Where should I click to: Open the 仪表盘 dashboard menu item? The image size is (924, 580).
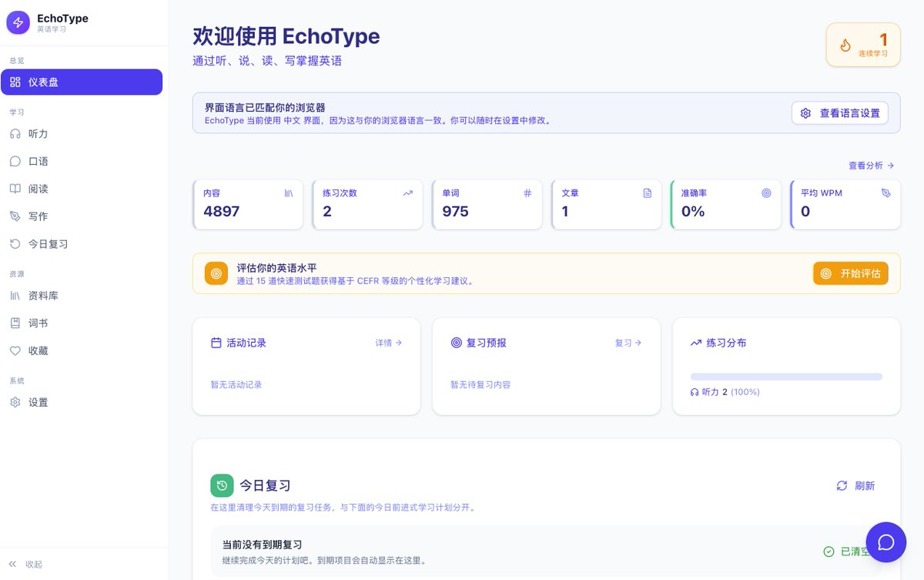coord(82,82)
